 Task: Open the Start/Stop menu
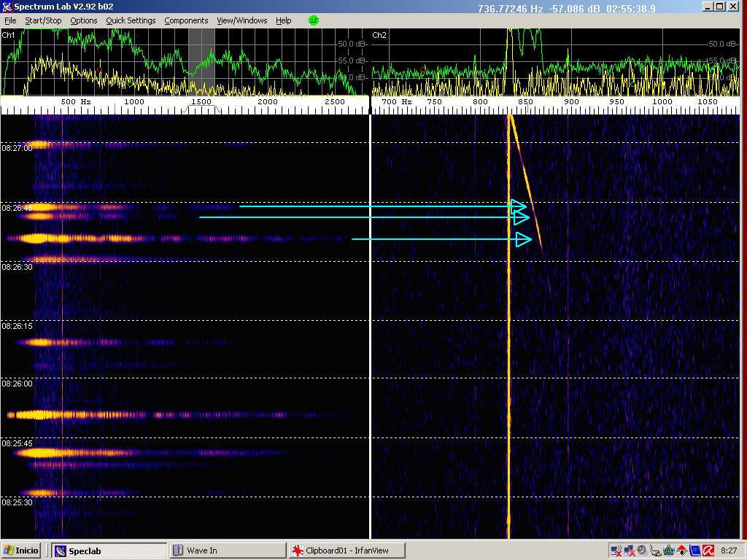43,20
